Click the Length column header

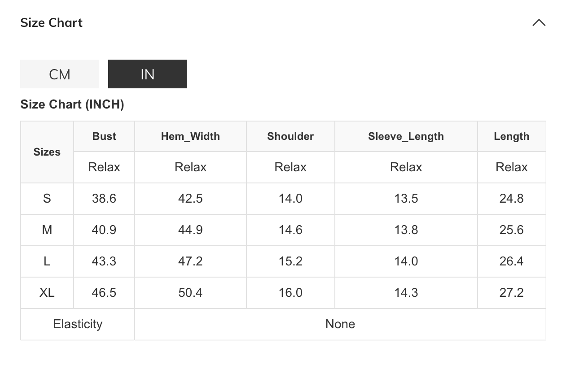coord(511,136)
